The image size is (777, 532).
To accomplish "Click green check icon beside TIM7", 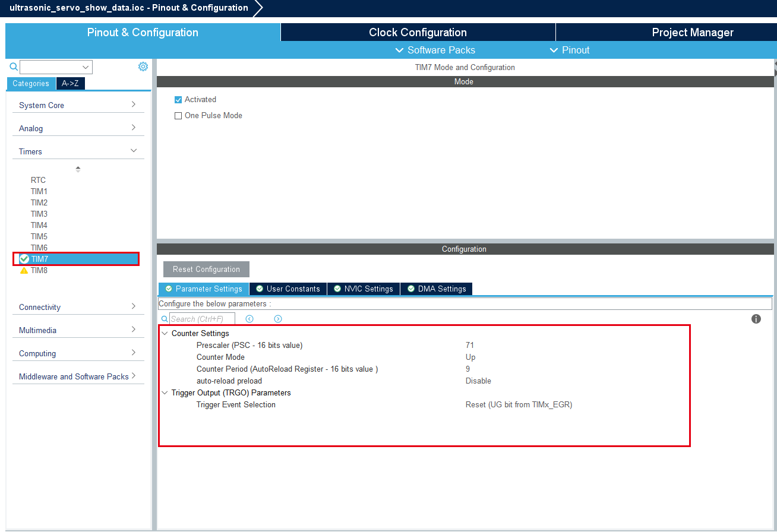I will 24,259.
